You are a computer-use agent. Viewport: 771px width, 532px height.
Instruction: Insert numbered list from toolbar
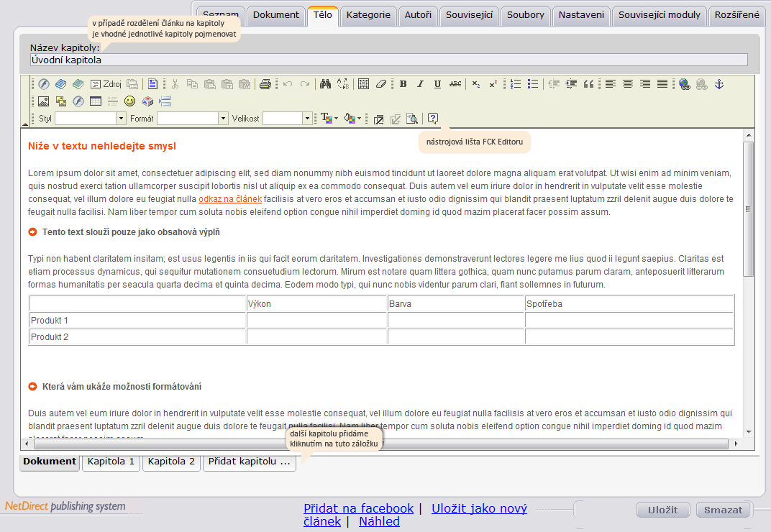point(515,84)
